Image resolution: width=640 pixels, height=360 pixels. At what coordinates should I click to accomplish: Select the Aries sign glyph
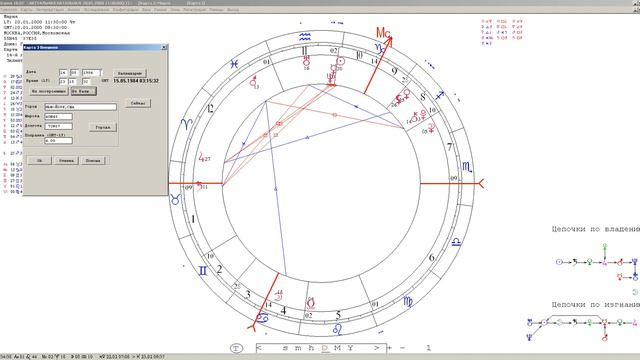[187, 124]
